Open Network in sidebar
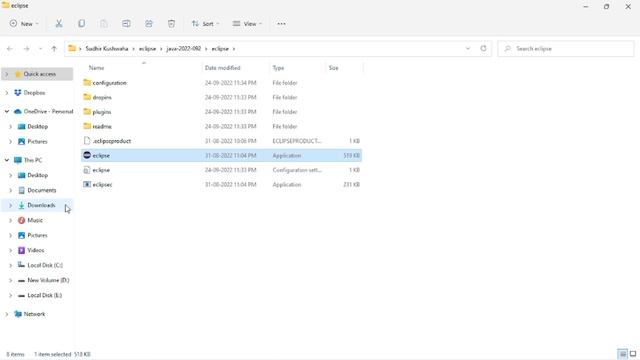This screenshot has width=640, height=360. [34, 314]
